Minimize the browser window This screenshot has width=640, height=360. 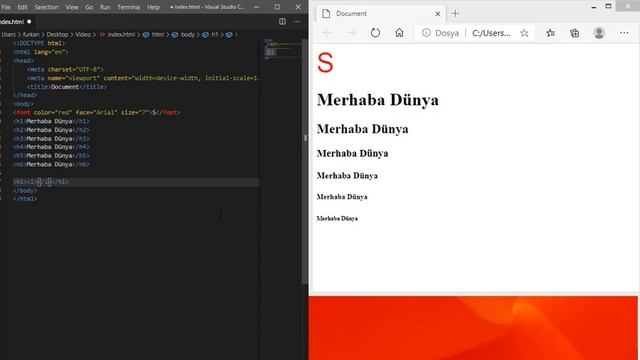pos(593,7)
